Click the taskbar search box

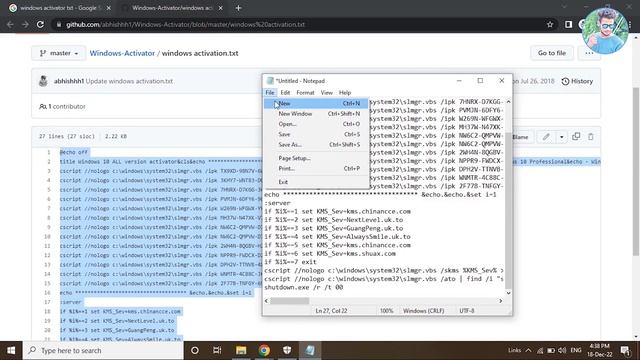(x=103, y=350)
